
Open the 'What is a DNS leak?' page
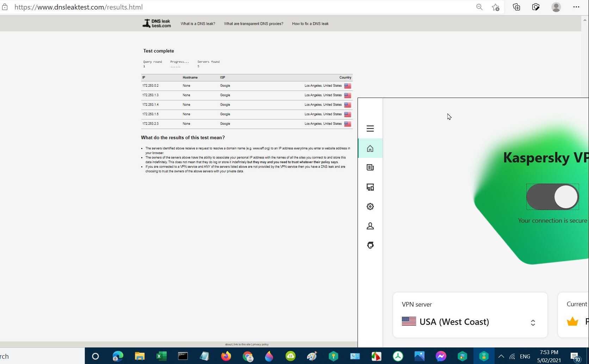[198, 24]
